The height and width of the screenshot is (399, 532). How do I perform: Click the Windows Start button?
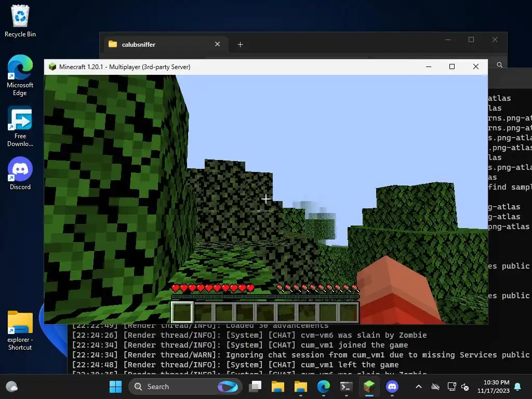pos(115,387)
